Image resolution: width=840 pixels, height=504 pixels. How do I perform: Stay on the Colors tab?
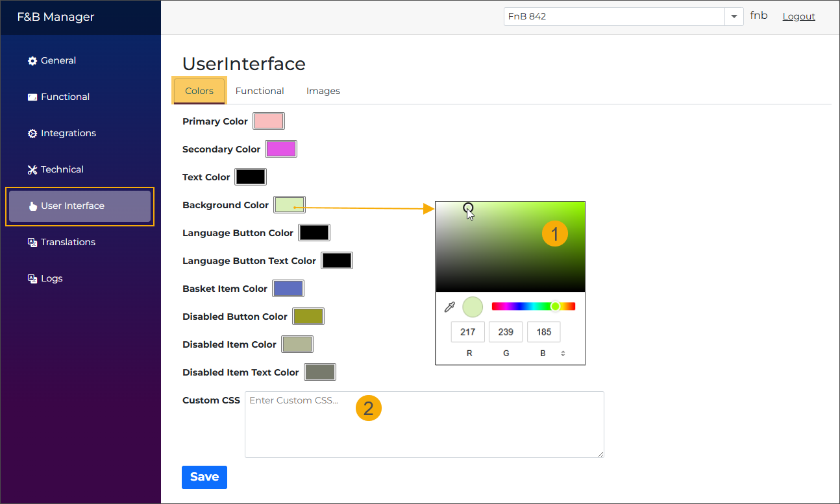(199, 91)
